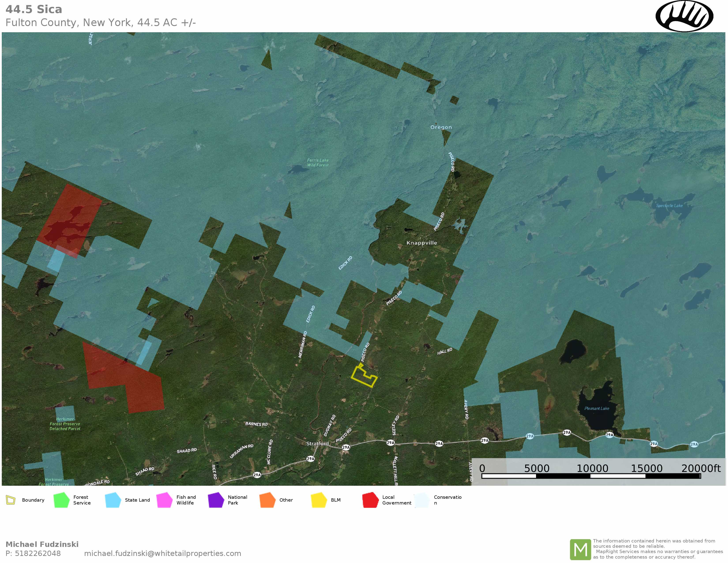The width and height of the screenshot is (728, 563).
Task: Click the purple National Park legend swatch
Action: pos(216,500)
